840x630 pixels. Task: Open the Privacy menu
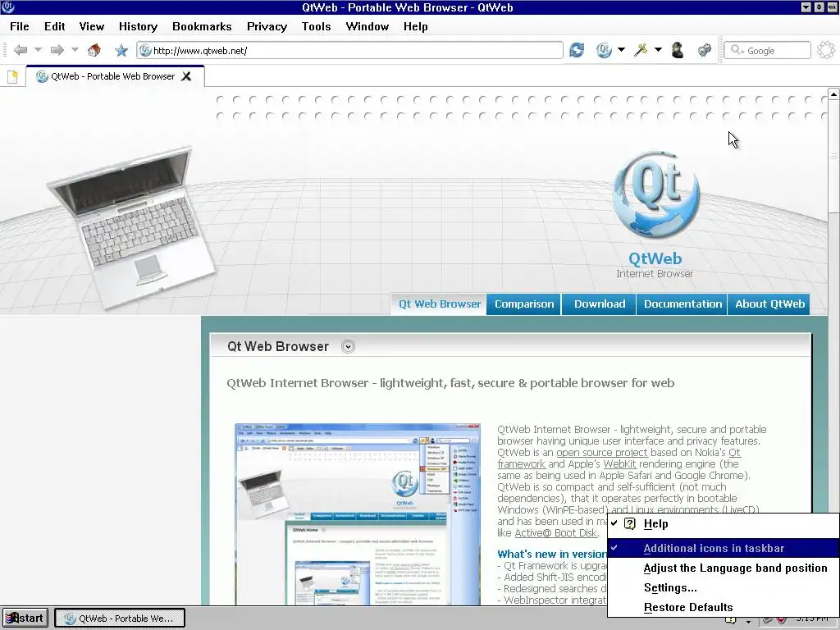click(x=267, y=26)
